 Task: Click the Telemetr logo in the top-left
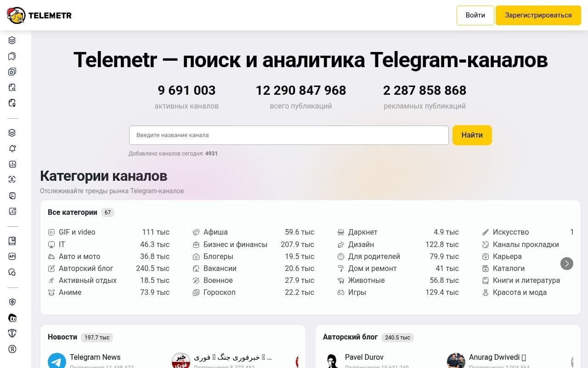[x=39, y=15]
